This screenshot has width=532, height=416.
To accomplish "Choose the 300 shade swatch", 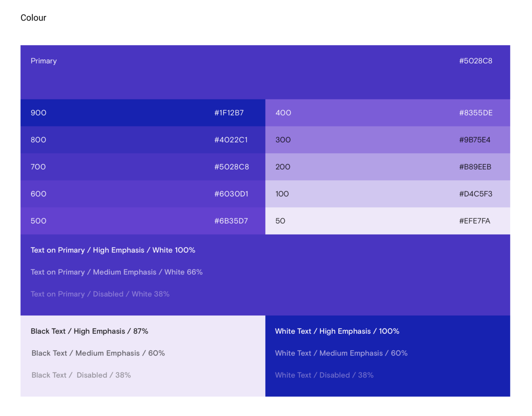I will click(388, 140).
